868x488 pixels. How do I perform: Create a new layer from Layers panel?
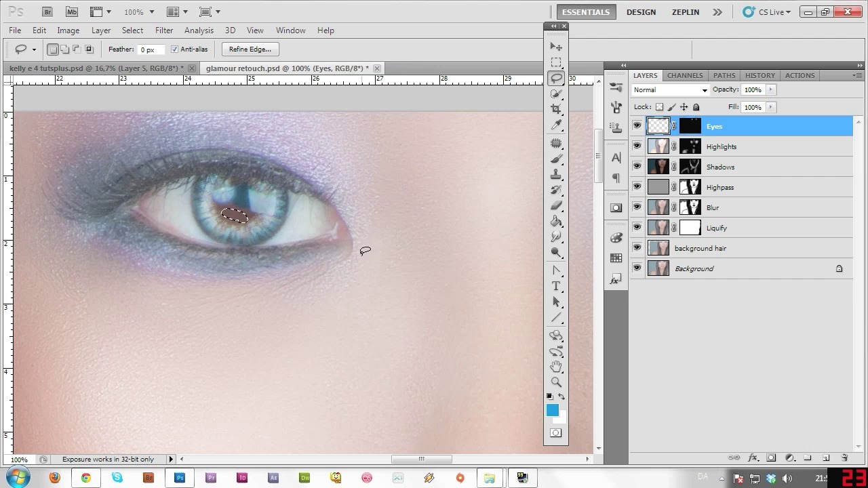coord(826,458)
